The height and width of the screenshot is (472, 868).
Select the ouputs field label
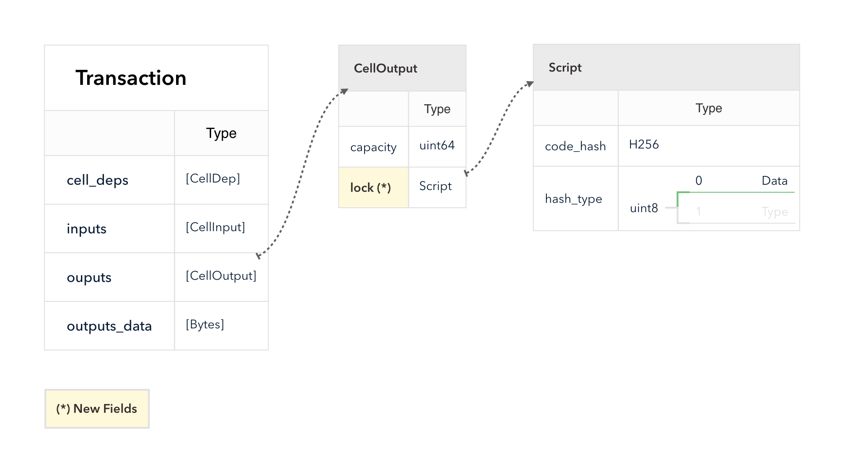click(x=89, y=278)
